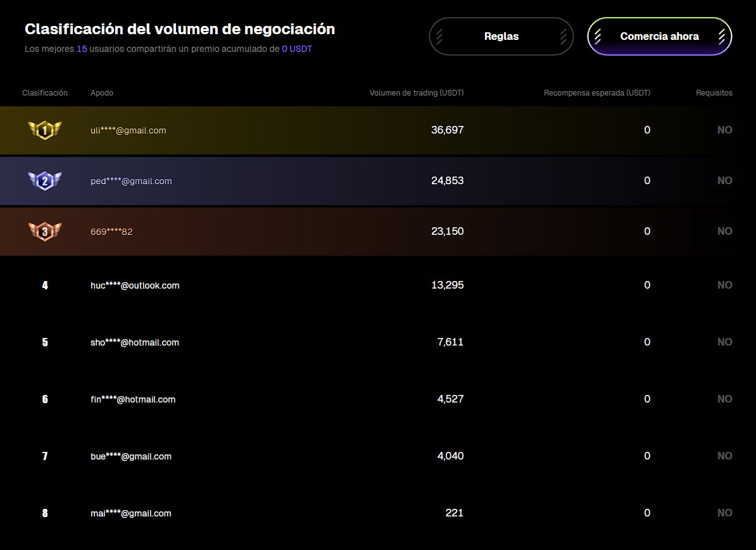The image size is (756, 550).
Task: Select nickname uli****@gmail.com
Action: (129, 130)
